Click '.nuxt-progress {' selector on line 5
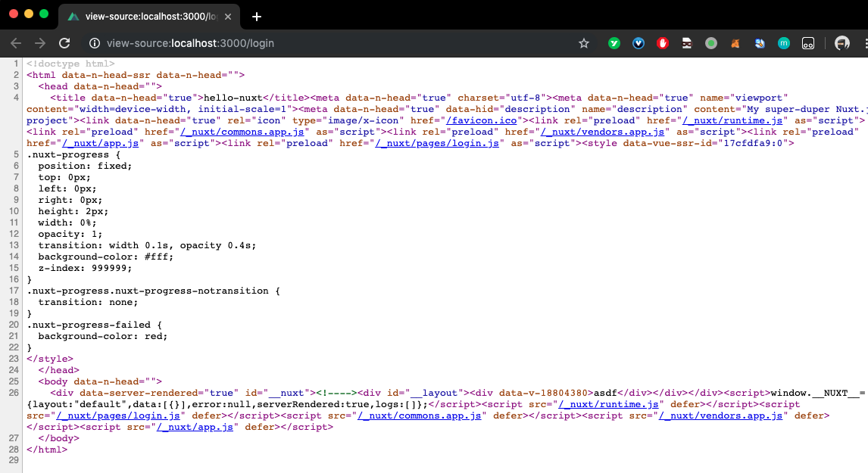This screenshot has height=473, width=868. click(x=73, y=154)
